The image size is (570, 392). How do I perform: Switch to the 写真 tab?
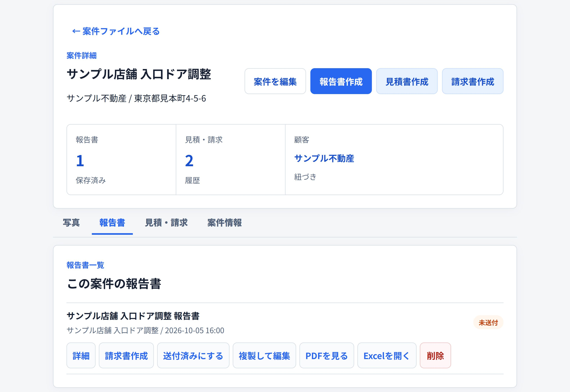71,223
